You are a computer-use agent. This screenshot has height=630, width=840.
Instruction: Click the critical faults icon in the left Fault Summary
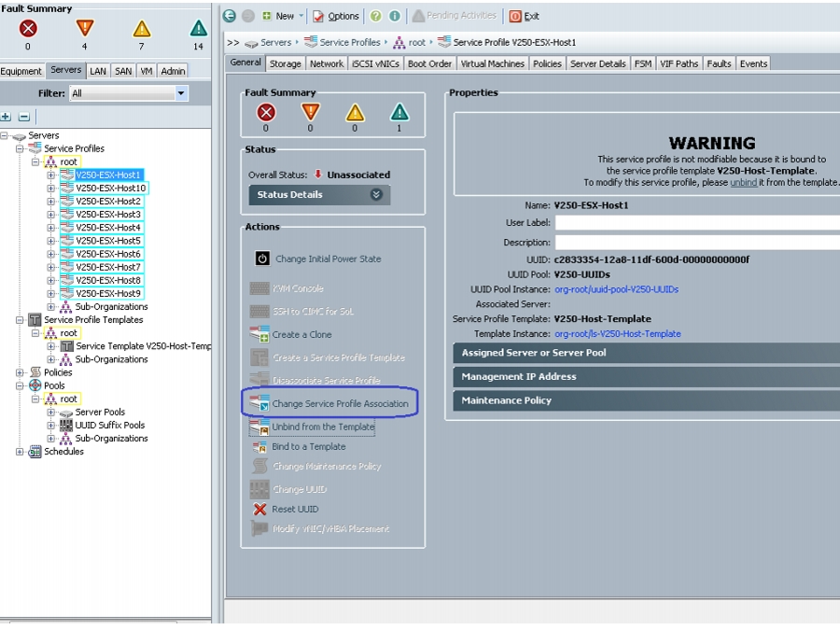tap(28, 28)
